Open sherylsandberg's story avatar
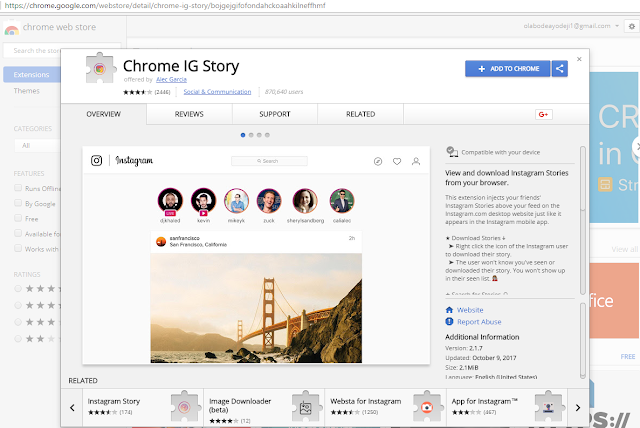Viewport: 640px width, 428px height. [305, 200]
